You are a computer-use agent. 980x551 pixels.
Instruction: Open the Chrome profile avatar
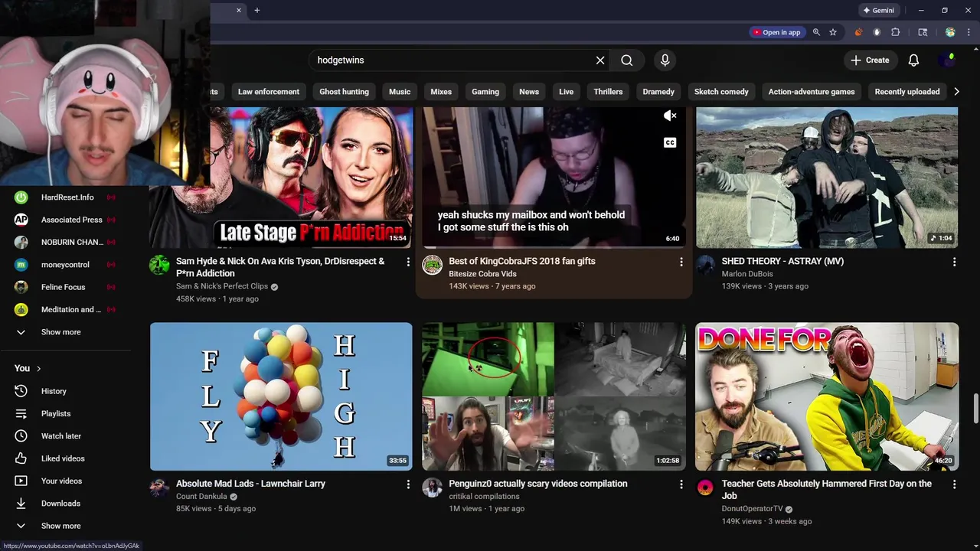coord(950,32)
